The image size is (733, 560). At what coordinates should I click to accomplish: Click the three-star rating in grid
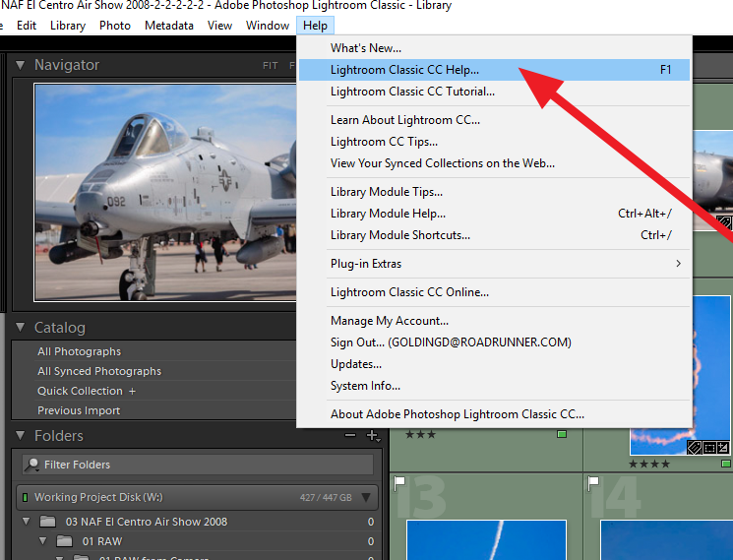coord(420,435)
